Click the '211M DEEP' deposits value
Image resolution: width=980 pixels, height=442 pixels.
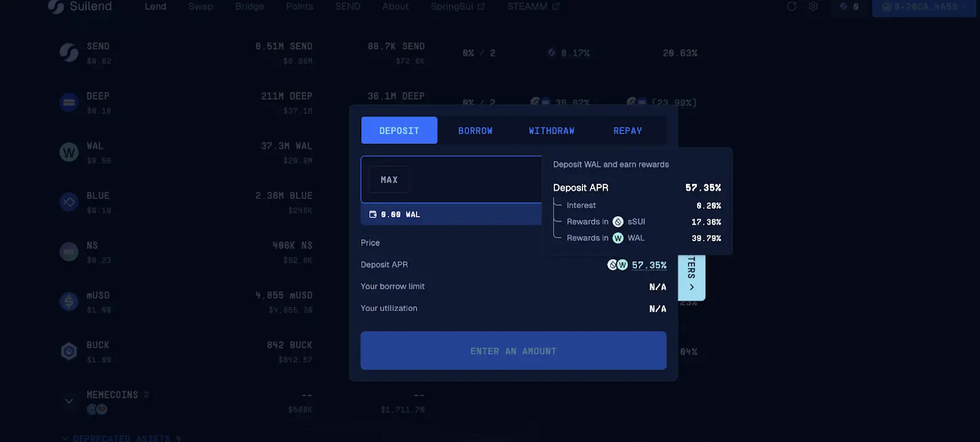tap(287, 96)
